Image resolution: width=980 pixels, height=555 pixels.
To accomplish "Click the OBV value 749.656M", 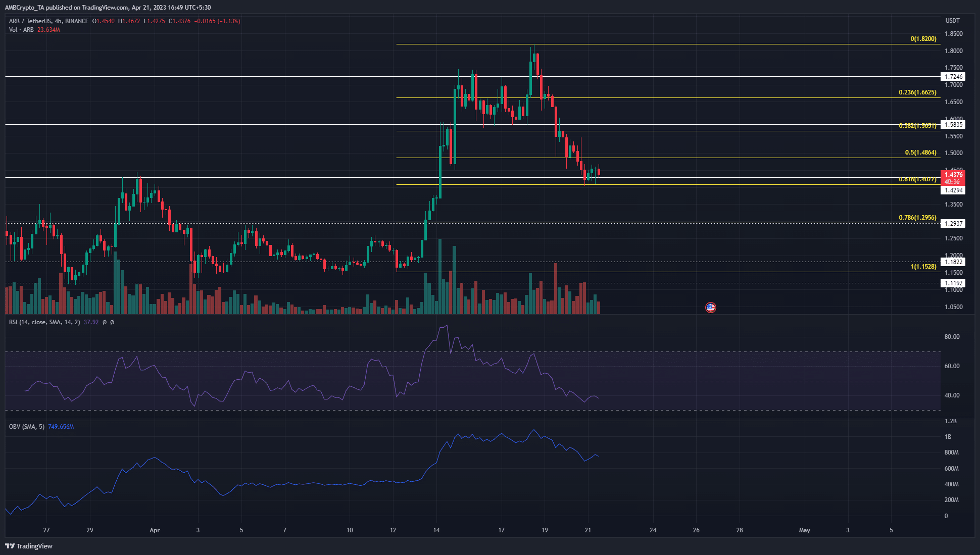I will point(61,427).
